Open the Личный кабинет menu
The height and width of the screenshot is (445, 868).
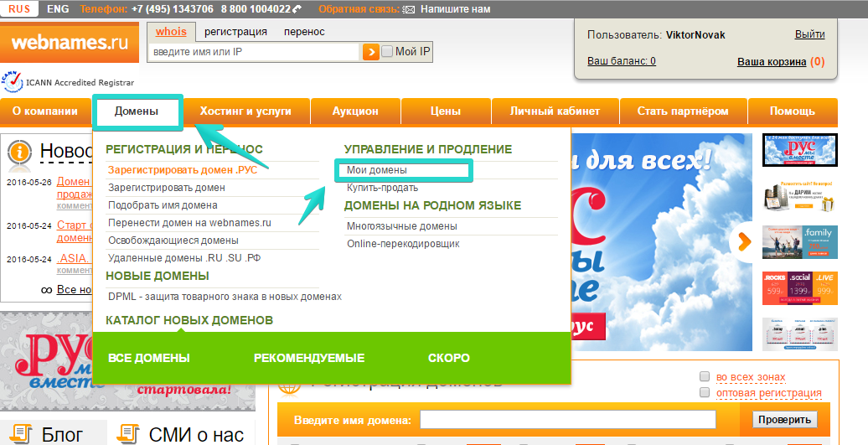click(x=555, y=111)
